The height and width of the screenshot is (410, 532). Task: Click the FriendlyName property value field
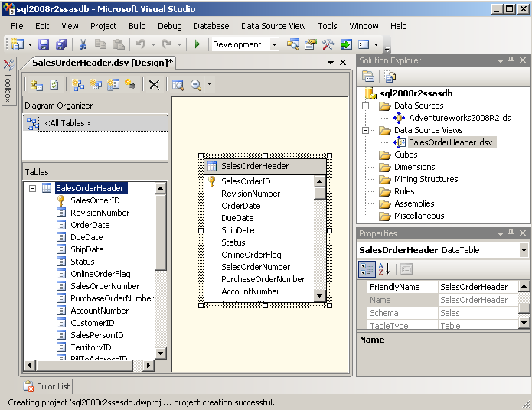point(478,287)
